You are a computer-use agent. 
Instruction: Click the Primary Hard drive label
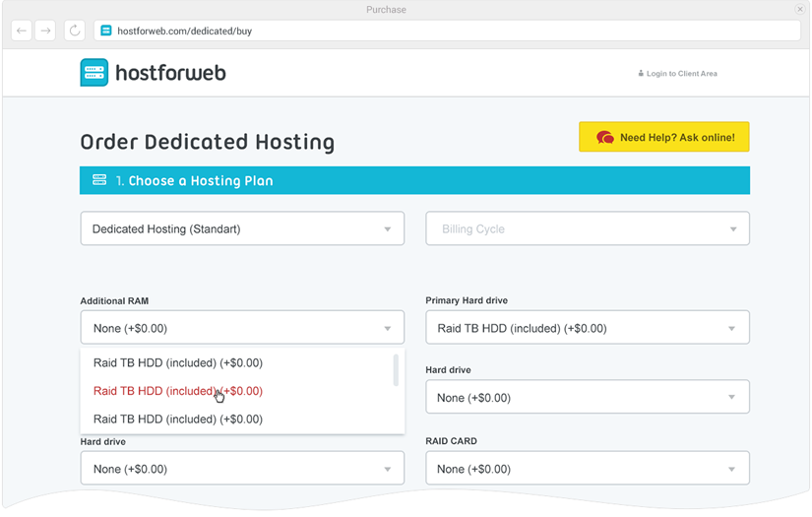tap(467, 300)
